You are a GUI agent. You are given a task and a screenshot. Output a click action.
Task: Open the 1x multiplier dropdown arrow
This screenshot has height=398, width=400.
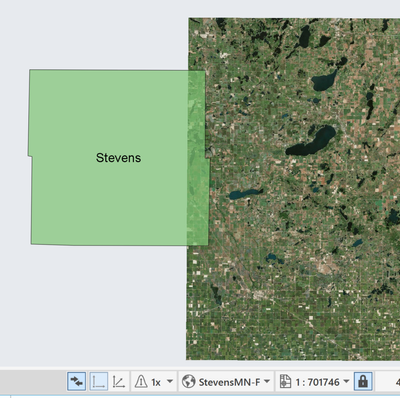pos(170,381)
